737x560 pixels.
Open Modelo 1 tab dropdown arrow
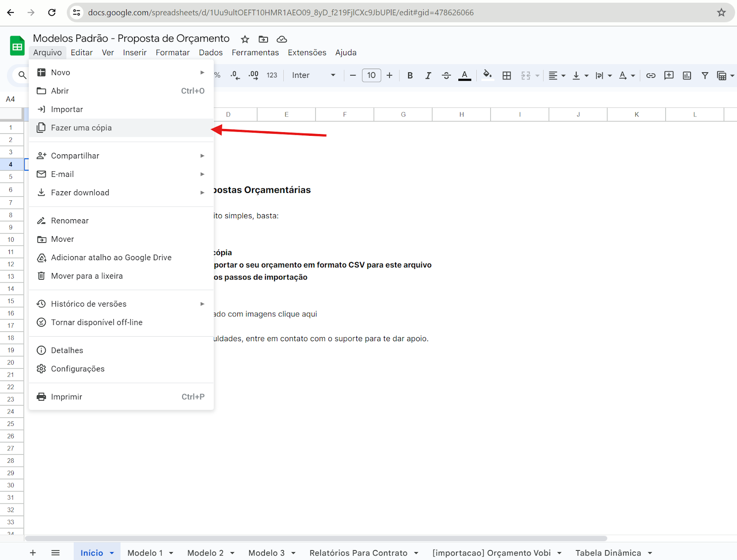tap(171, 553)
